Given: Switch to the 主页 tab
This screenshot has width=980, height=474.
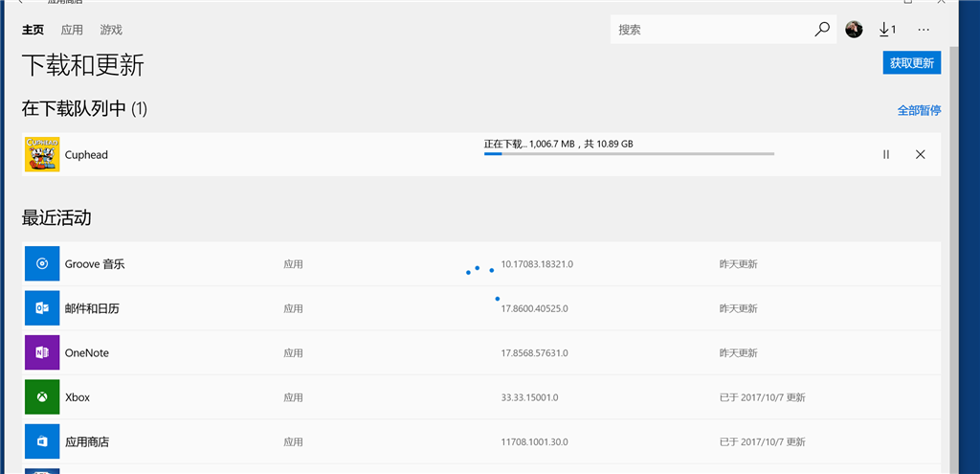Looking at the screenshot, I should 33,30.
